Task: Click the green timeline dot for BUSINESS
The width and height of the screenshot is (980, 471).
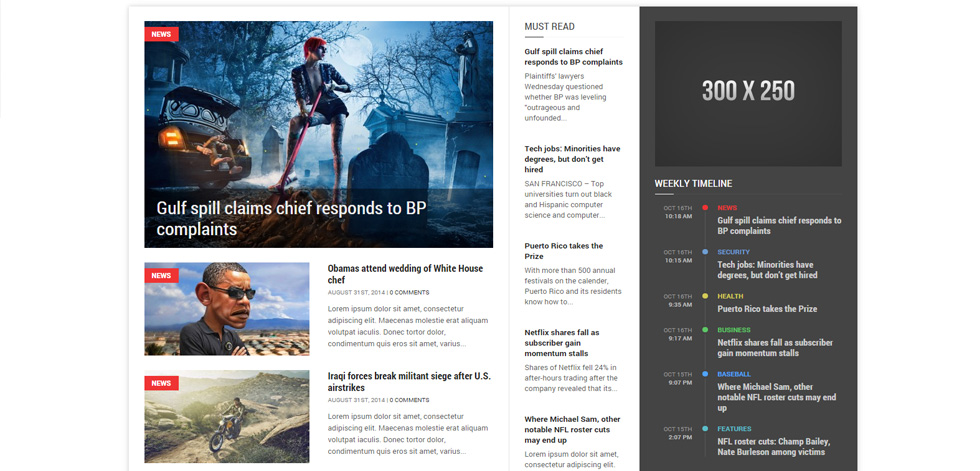Action: 705,329
